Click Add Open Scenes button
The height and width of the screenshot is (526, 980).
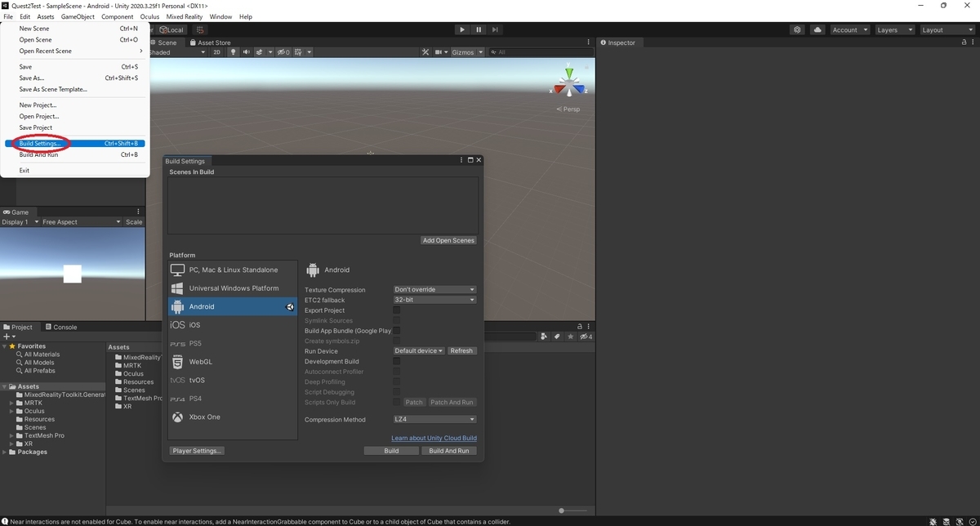pyautogui.click(x=448, y=241)
